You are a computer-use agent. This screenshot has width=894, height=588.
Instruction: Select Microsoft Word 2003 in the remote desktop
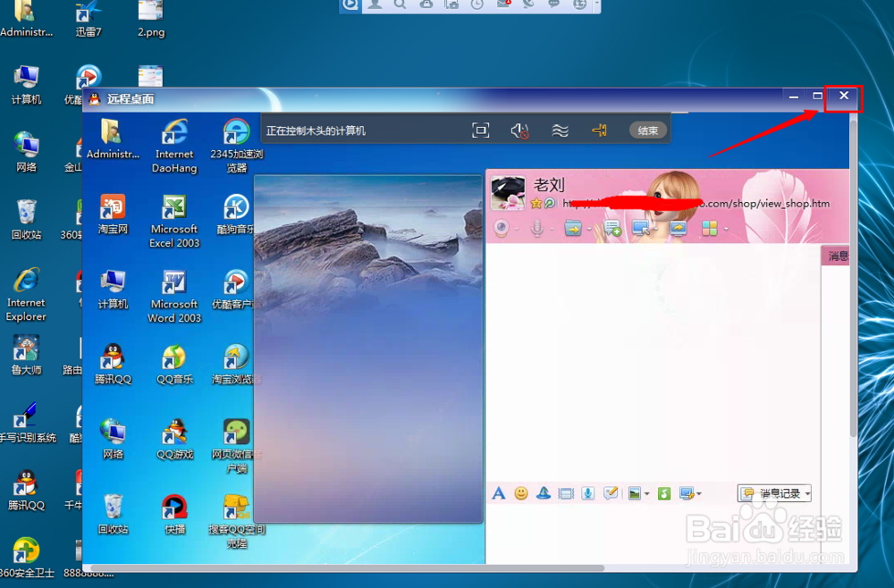coord(174,297)
